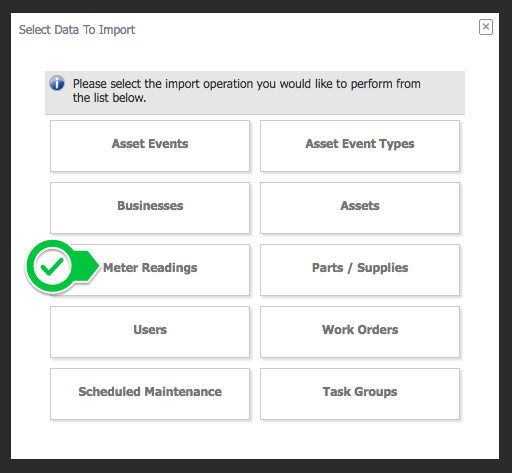512x473 pixels.
Task: Click blank dialog area beneath Task Groups
Action: click(360, 439)
